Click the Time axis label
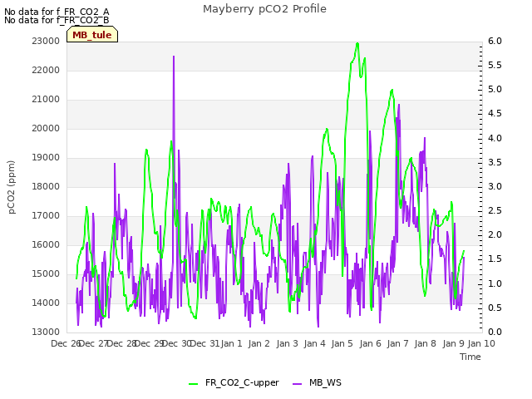The width and height of the screenshot is (532, 399). 470,357
